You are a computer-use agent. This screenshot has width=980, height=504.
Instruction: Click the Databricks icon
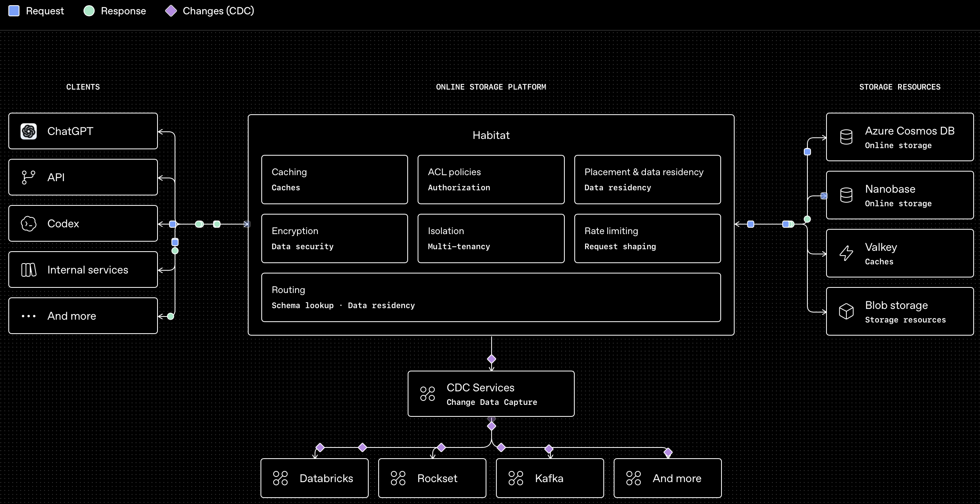tap(280, 478)
